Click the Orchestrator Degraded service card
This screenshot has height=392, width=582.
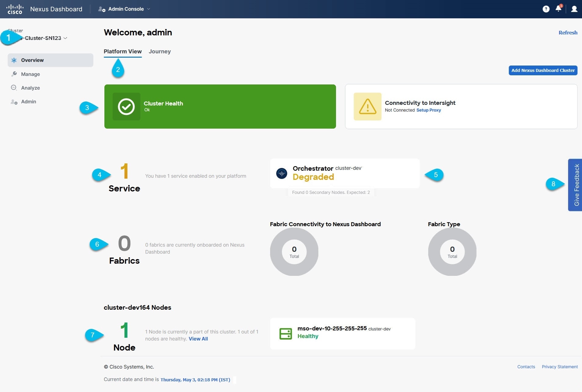coord(345,173)
